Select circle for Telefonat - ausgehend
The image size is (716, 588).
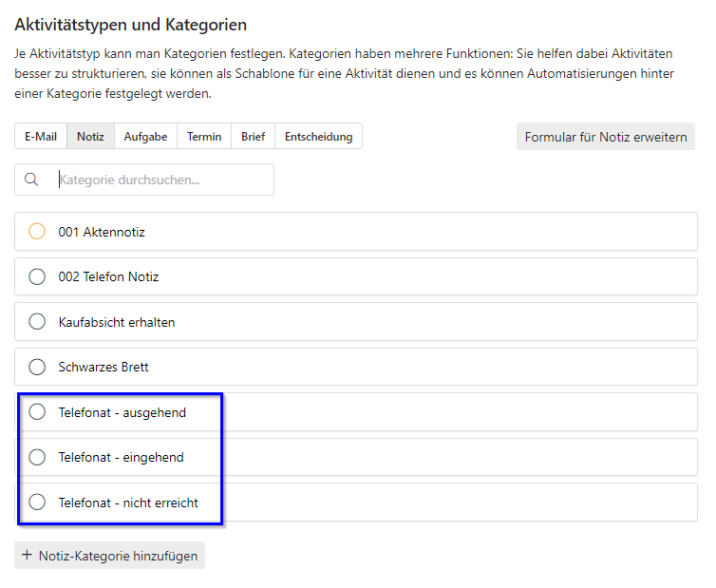click(37, 412)
